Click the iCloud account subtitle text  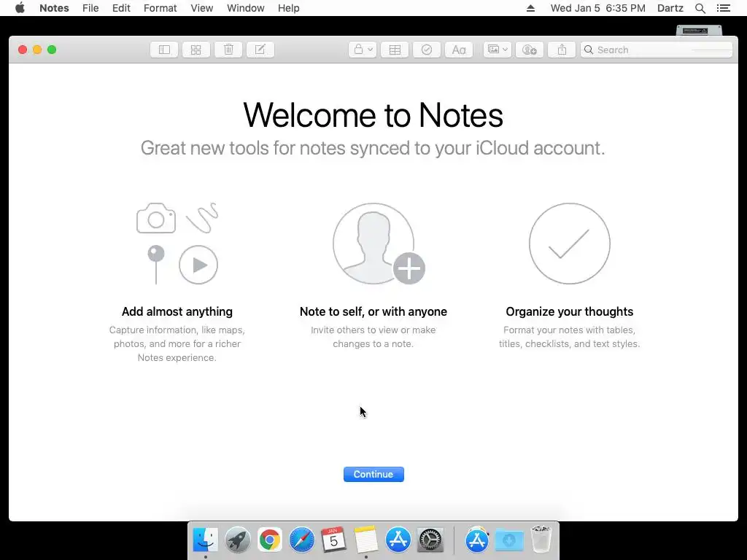point(373,148)
